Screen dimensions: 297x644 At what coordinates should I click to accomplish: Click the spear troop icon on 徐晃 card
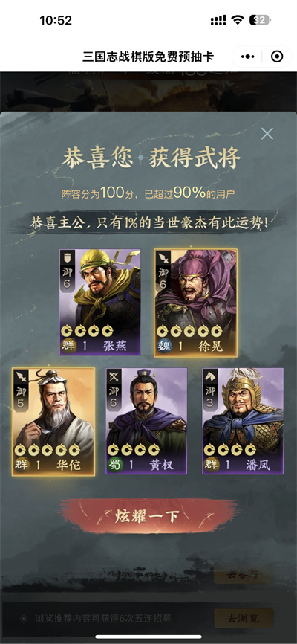163,258
